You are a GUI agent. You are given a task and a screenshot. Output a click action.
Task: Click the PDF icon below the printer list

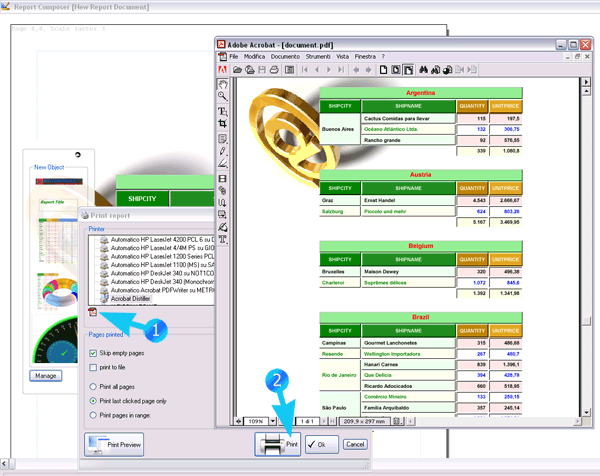(x=93, y=312)
